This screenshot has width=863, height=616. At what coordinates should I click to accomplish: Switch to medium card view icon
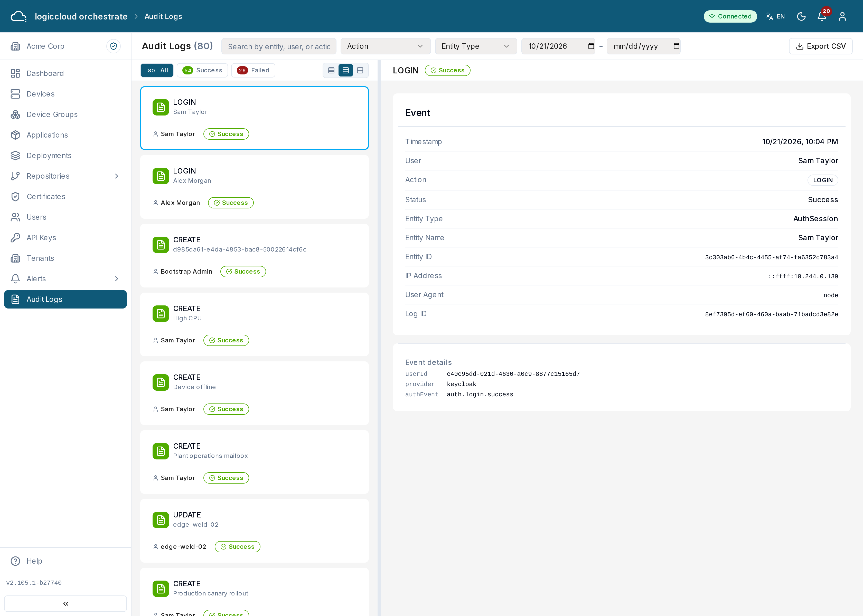[346, 70]
